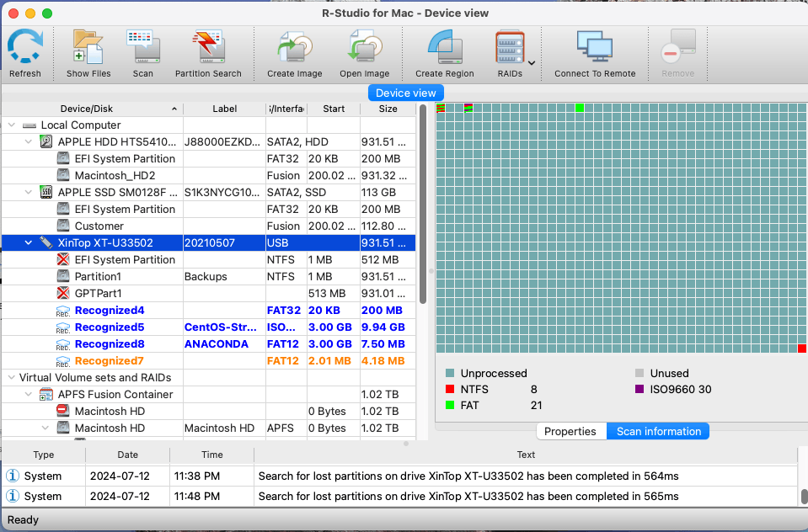Click the red X icon on the NTFS EFI System Partition
The height and width of the screenshot is (532, 808).
[63, 259]
